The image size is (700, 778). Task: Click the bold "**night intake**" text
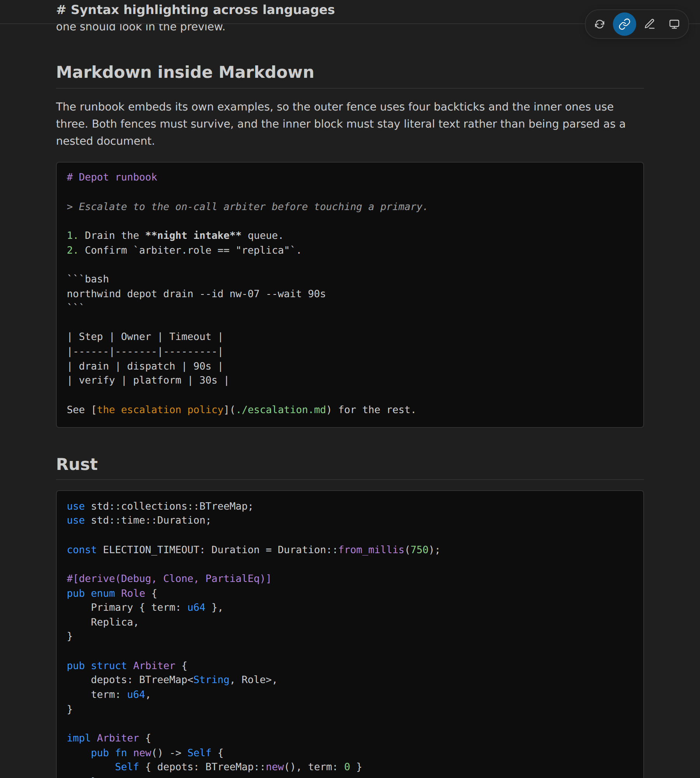[193, 235]
